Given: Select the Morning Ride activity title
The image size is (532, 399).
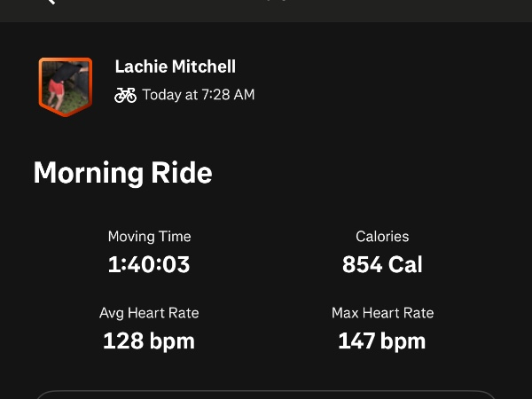Looking at the screenshot, I should (x=122, y=172).
